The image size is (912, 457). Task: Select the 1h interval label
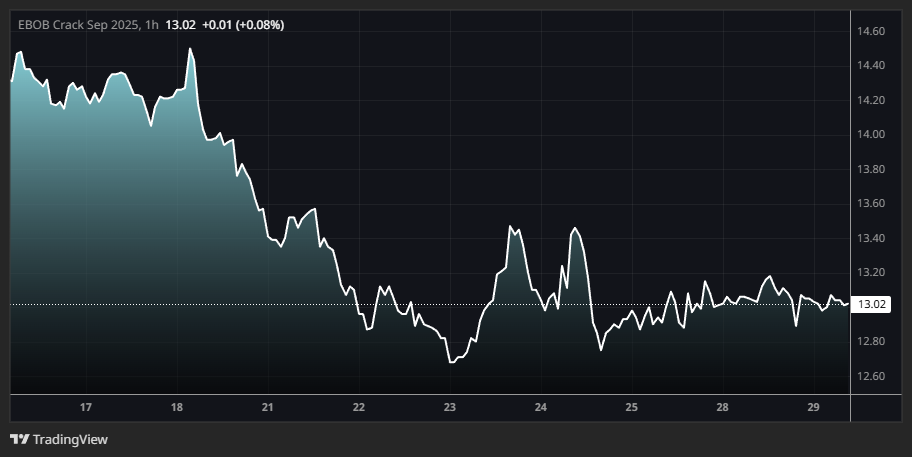coord(152,24)
